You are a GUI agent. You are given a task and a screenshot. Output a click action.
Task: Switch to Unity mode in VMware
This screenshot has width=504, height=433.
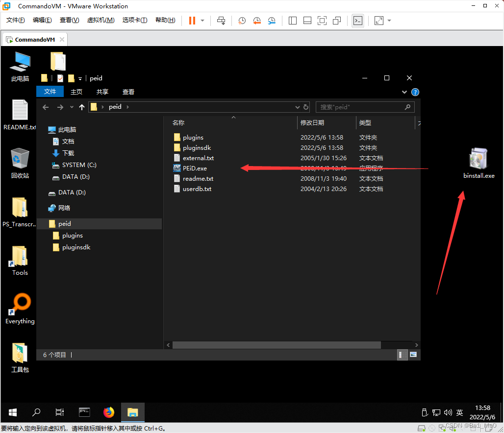tap(337, 21)
